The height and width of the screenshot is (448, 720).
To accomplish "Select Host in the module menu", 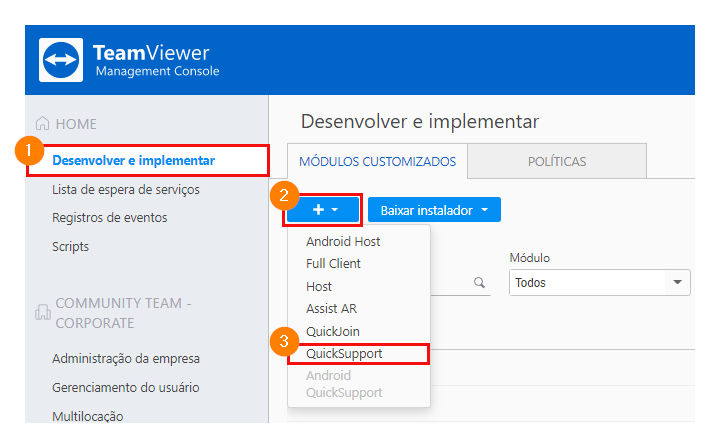I will [x=319, y=286].
